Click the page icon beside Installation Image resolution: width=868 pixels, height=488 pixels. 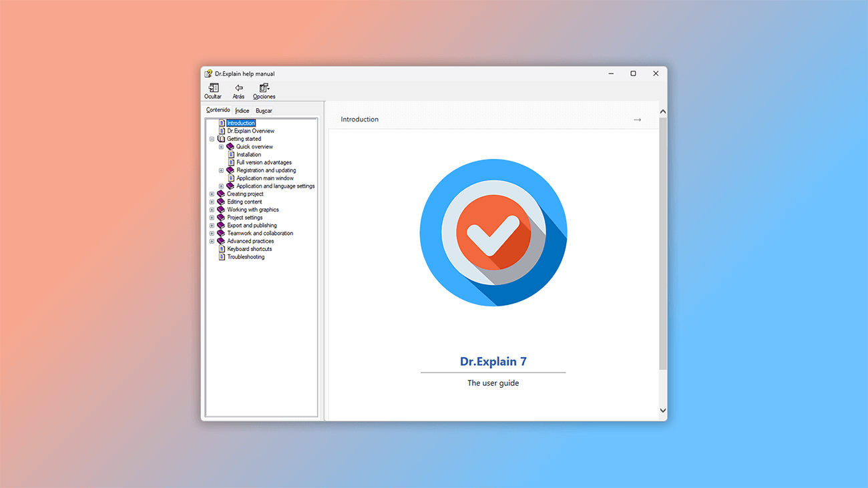pyautogui.click(x=232, y=155)
